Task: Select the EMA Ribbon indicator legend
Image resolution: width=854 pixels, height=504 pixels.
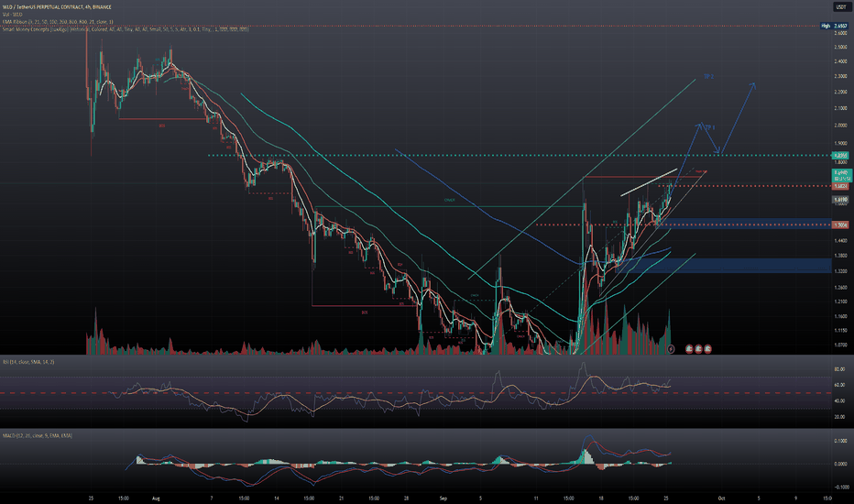Action: tap(58, 22)
